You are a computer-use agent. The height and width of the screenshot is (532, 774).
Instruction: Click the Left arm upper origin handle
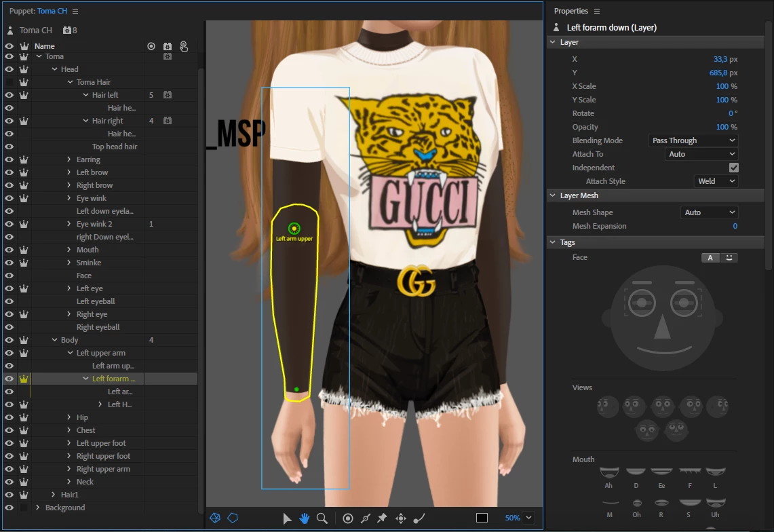pyautogui.click(x=294, y=228)
